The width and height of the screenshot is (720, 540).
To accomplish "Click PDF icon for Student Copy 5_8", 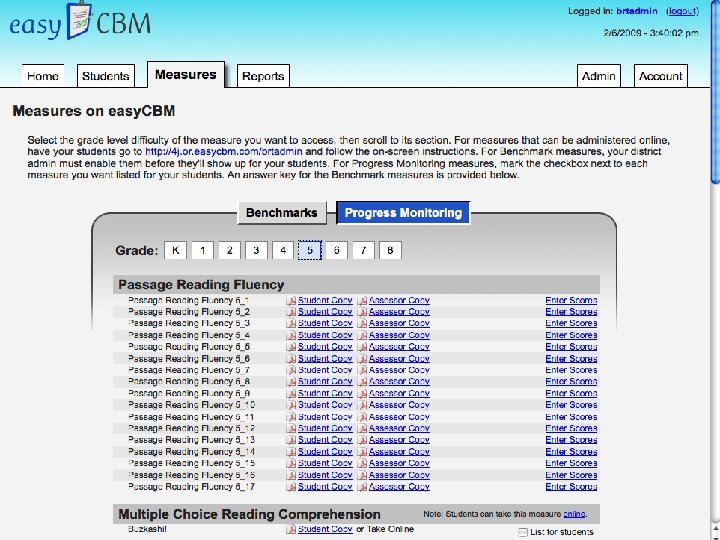I will (291, 382).
